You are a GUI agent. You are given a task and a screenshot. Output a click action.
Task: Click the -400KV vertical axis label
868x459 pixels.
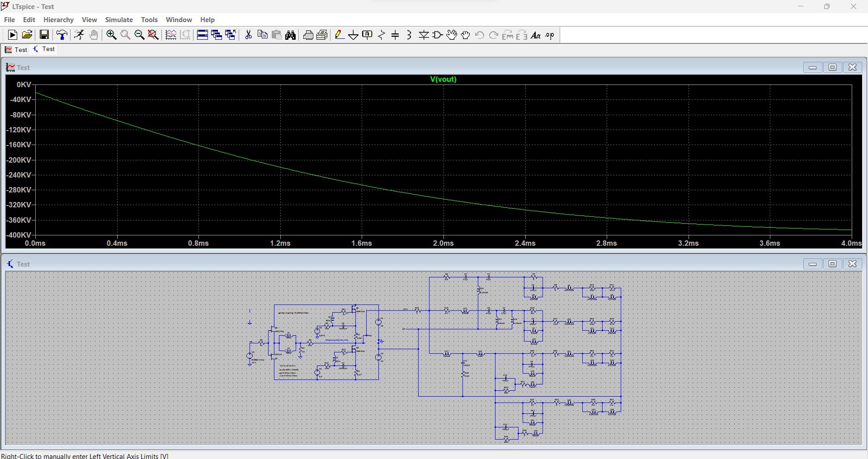pos(19,235)
